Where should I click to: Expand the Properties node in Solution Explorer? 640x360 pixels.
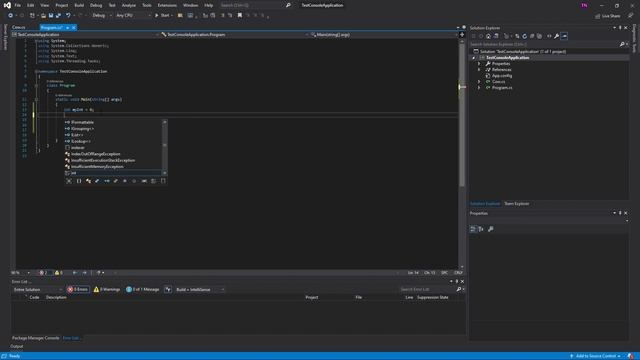click(x=479, y=64)
